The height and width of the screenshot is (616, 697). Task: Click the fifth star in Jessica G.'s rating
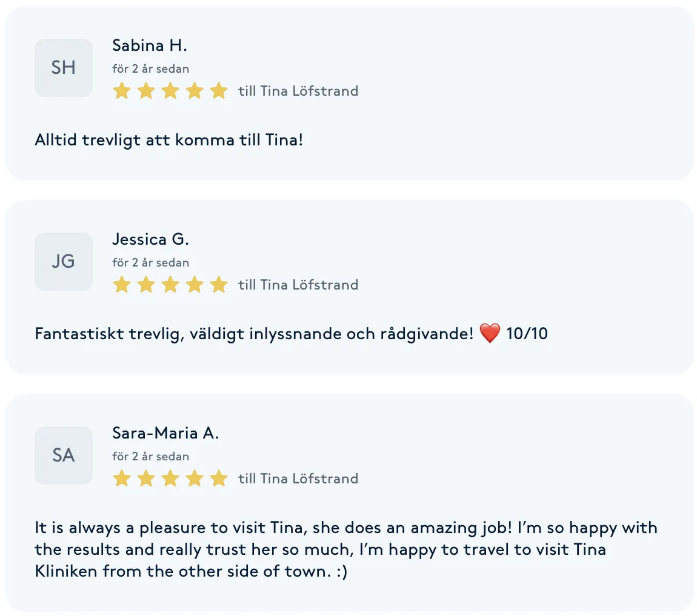pos(218,285)
